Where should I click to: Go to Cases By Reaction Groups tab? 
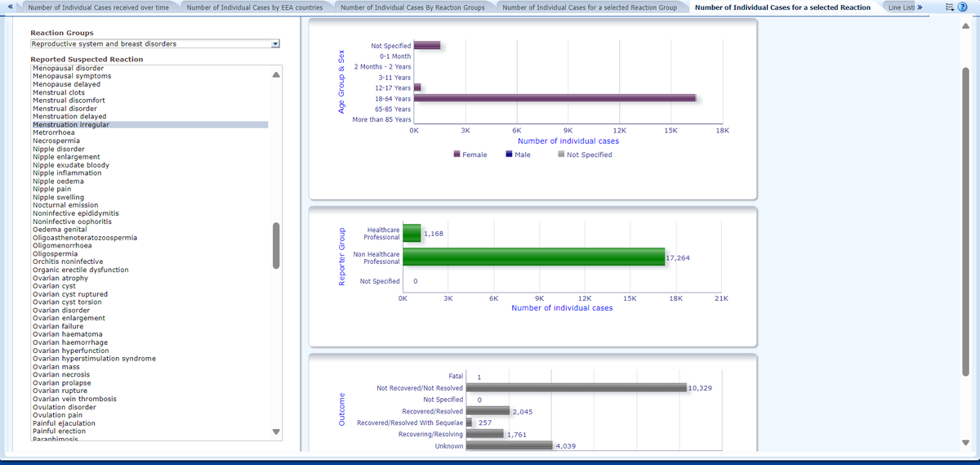(x=412, y=7)
